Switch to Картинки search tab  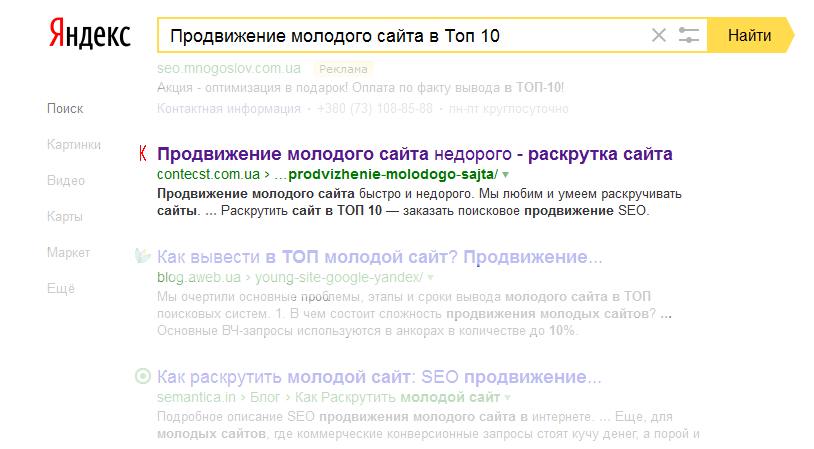(74, 144)
